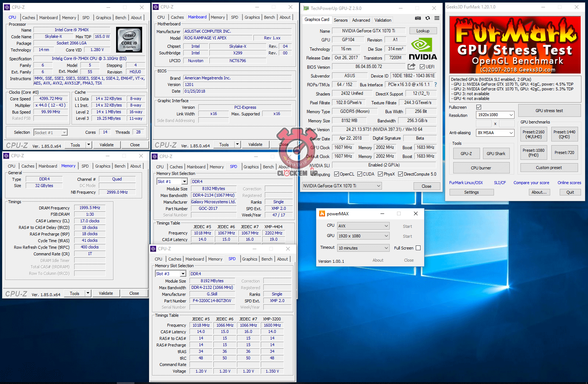Click the BIOS export share icon

pos(411,67)
